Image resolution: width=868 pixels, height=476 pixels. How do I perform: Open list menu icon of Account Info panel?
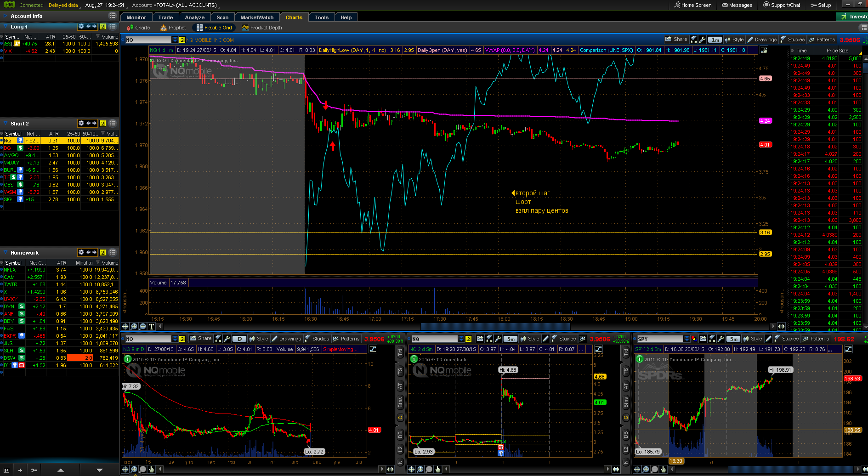[x=113, y=16]
